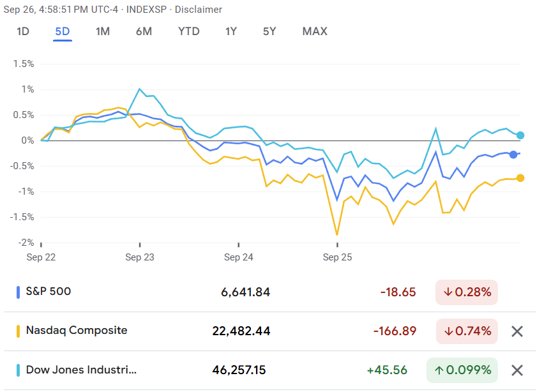This screenshot has height=392, width=542.
Task: Click the active 5D tab
Action: tap(63, 31)
